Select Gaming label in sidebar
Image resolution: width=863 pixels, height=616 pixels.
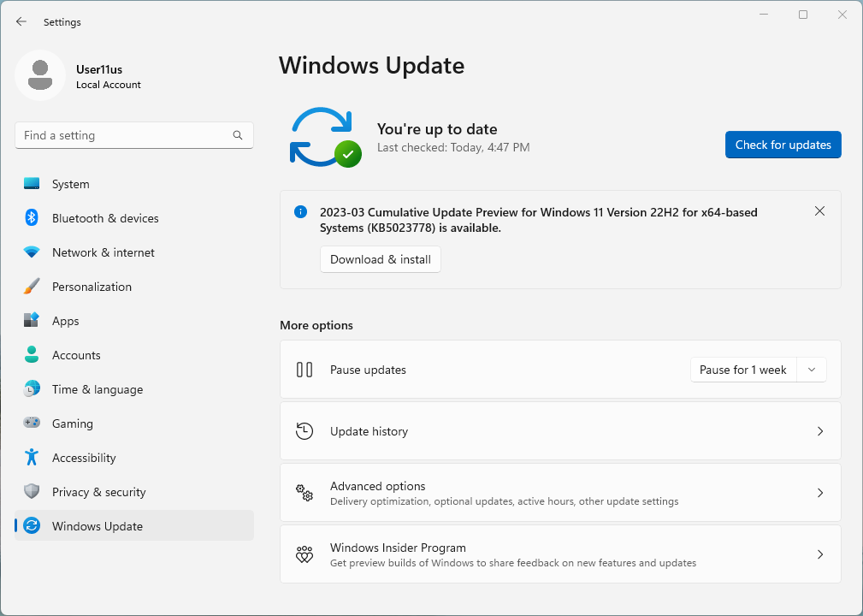[x=73, y=423]
